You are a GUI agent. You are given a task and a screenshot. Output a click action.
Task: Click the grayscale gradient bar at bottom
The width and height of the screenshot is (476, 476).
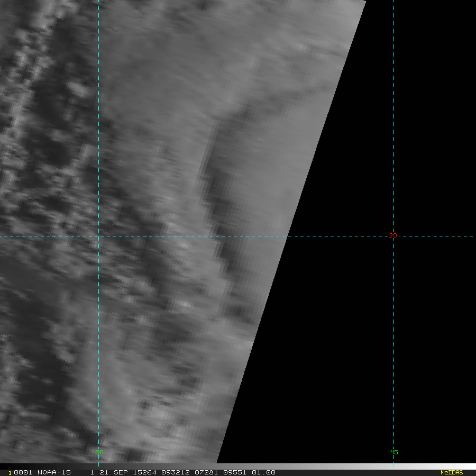point(360,466)
